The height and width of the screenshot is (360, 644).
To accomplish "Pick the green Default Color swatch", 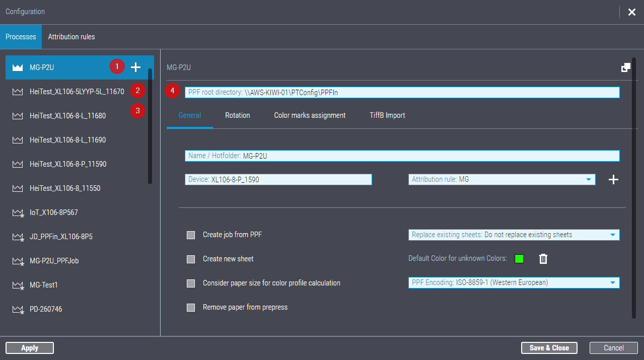I will coord(519,258).
